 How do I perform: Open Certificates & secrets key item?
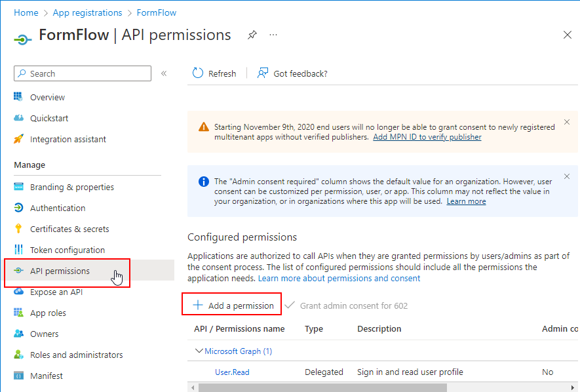18,229
